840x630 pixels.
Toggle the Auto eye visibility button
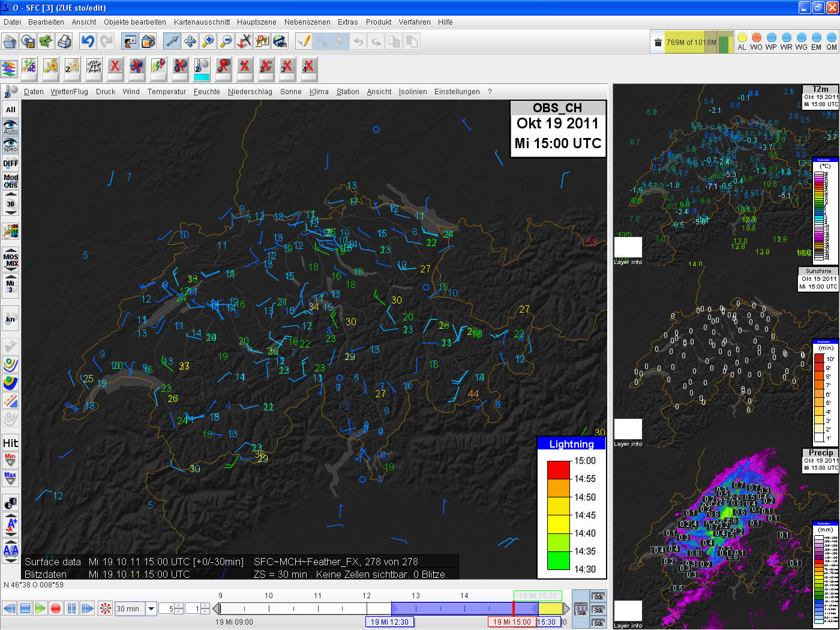[11, 127]
